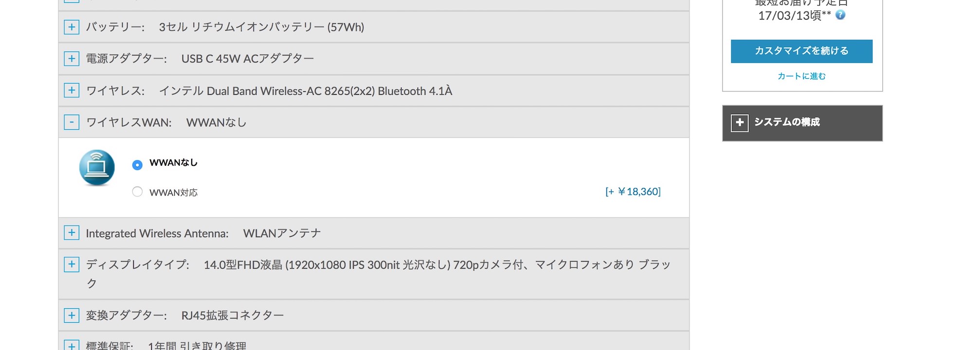Viewport: 980px width, 350px height.
Task: Click the delivery date help question icon
Action: click(840, 15)
